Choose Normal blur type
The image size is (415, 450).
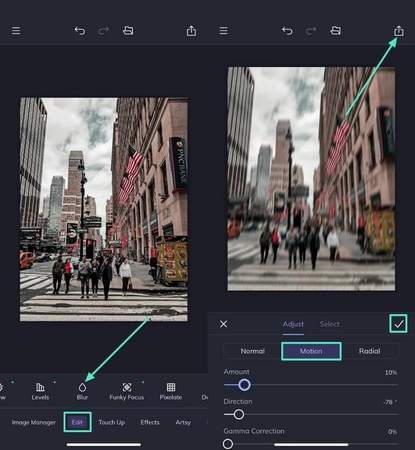253,351
